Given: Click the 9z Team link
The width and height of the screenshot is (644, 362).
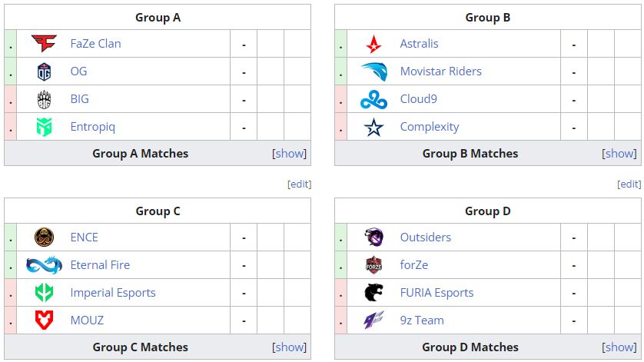Looking at the screenshot, I should pos(422,320).
